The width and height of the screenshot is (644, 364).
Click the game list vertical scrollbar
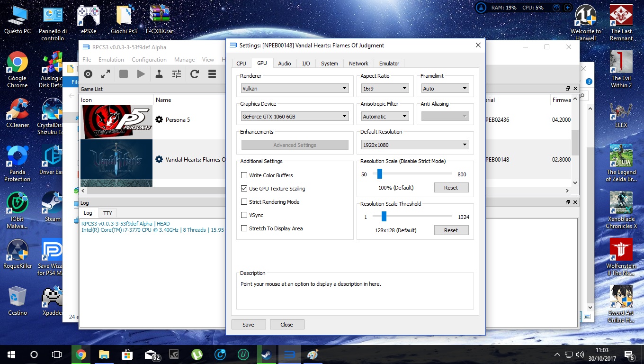click(x=575, y=143)
